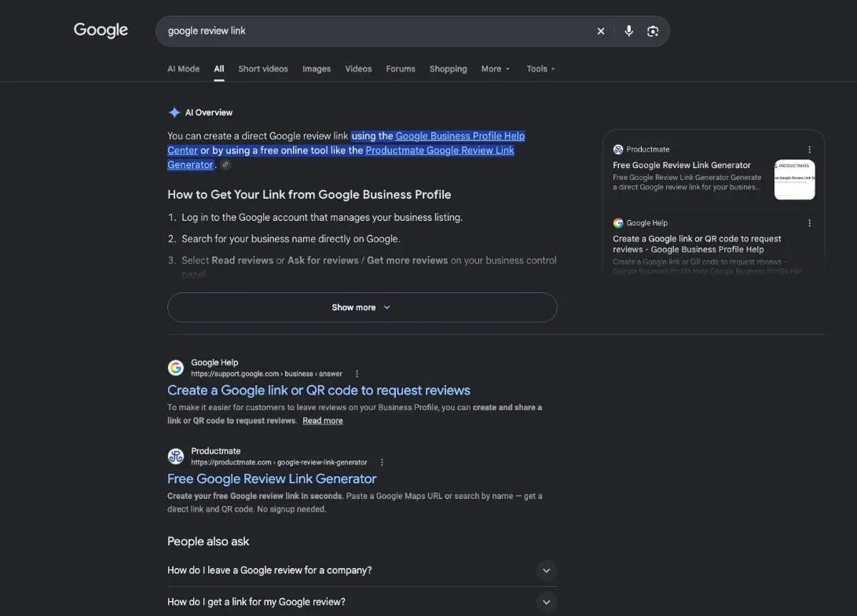Click Read more in Google Help snippet

click(x=323, y=421)
